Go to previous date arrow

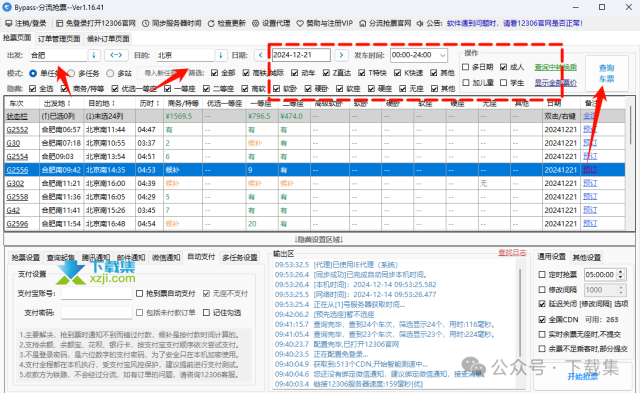(261, 55)
